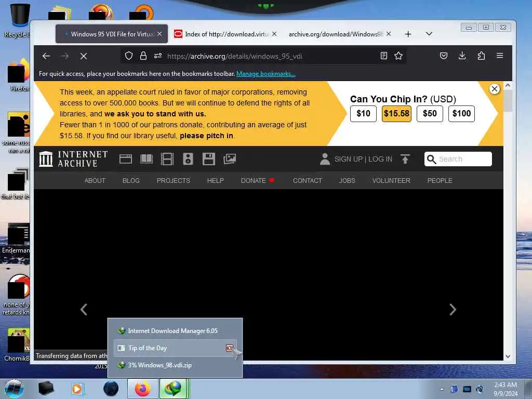Stop loading the page with the X button
The image size is (532, 399).
(x=84, y=56)
